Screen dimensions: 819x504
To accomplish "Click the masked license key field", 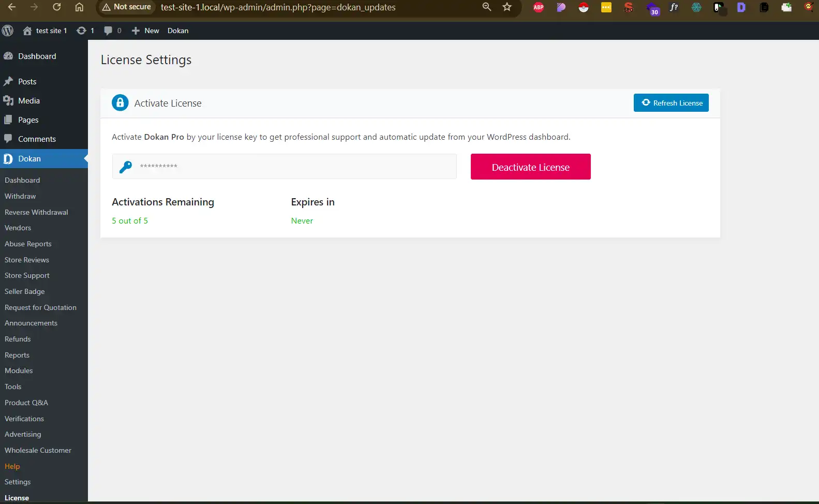I will (285, 166).
